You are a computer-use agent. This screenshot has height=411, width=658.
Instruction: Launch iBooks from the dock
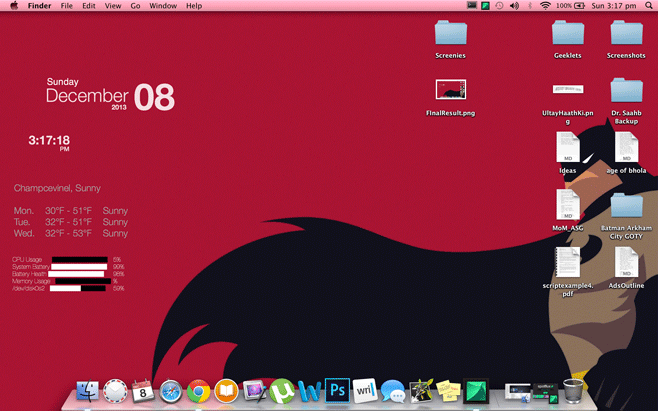pos(226,391)
